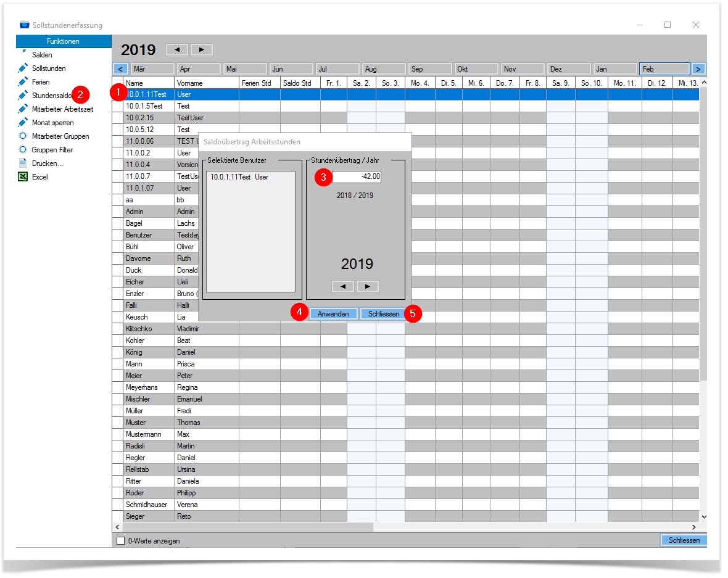Select the Okt month tab
728x578 pixels.
[x=476, y=69]
